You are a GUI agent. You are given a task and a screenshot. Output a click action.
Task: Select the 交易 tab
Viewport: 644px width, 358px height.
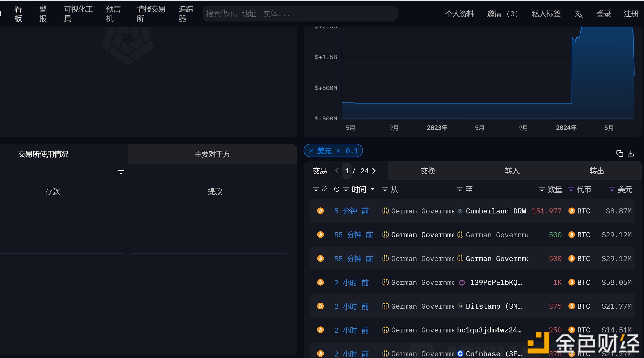click(x=320, y=171)
